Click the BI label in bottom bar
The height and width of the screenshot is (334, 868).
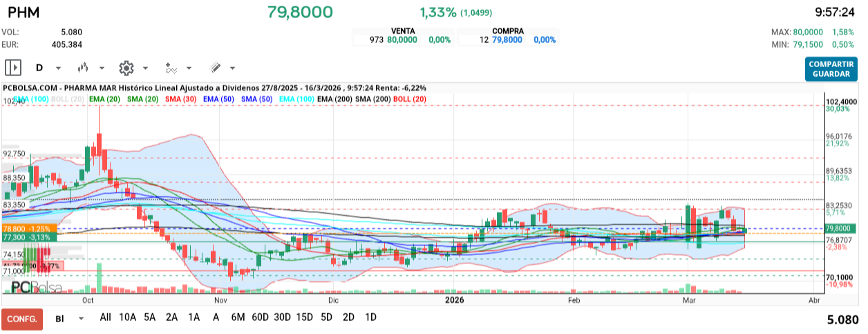(x=60, y=318)
